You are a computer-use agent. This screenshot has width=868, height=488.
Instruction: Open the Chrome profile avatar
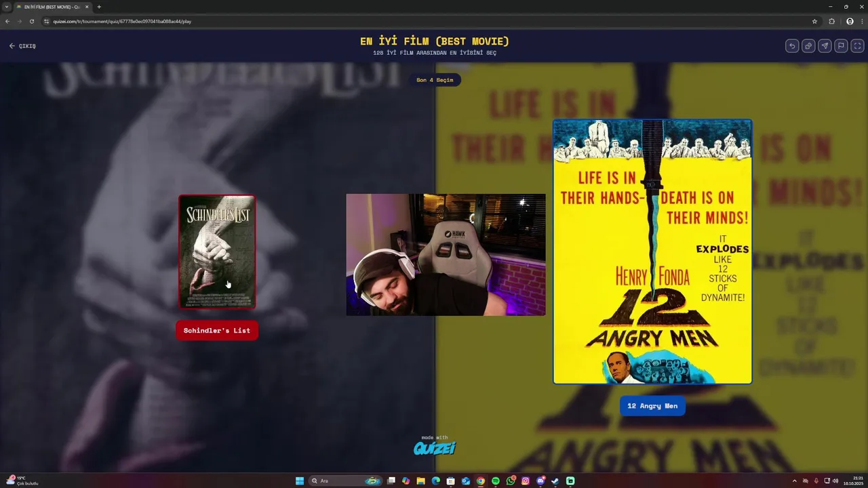click(850, 21)
